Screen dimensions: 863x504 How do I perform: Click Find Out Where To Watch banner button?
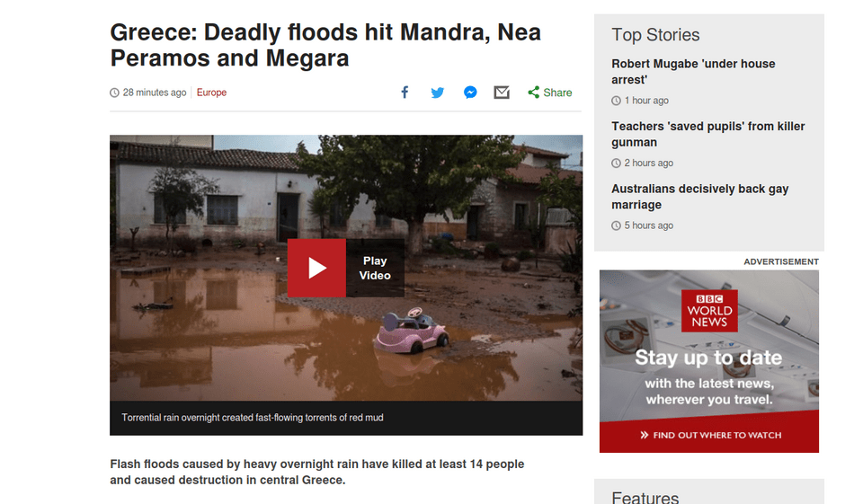coord(709,435)
